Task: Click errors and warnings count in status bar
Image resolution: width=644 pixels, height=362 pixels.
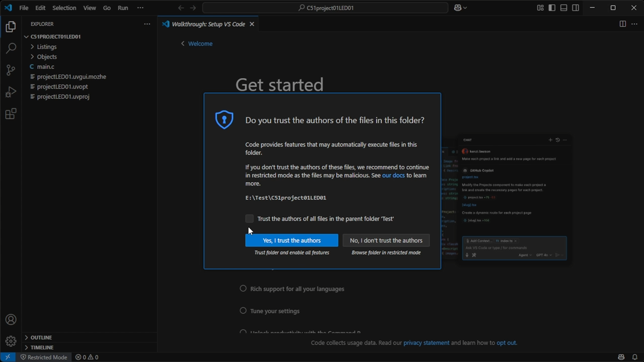Action: pos(87,357)
